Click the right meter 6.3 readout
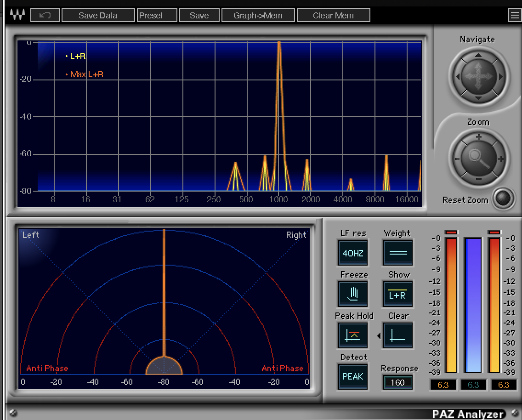The image size is (522, 420). (503, 385)
